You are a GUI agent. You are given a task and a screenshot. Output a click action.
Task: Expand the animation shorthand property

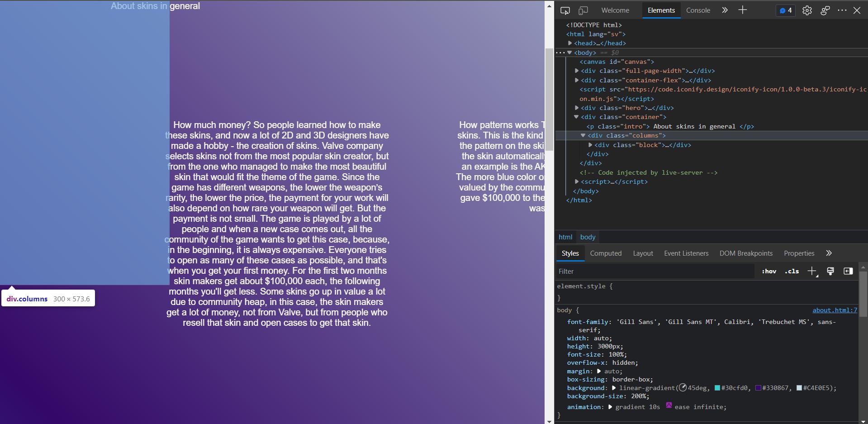pyautogui.click(x=610, y=407)
